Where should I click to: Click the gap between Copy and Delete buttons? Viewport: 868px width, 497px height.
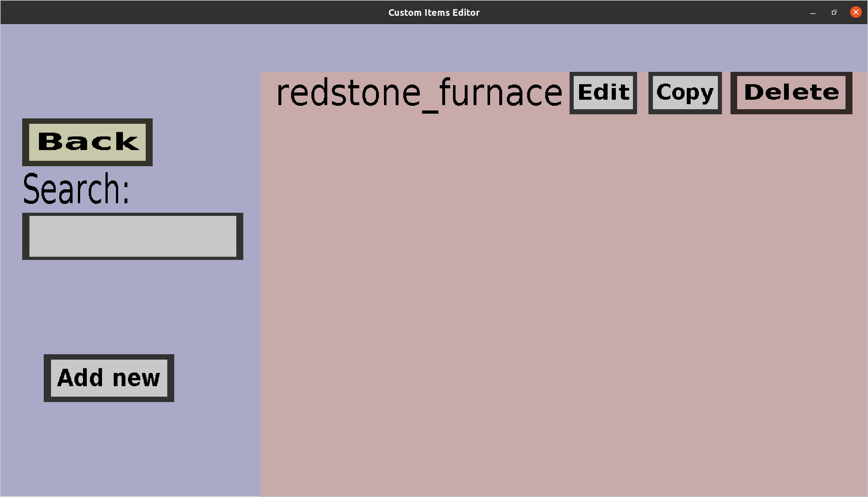[x=726, y=93]
